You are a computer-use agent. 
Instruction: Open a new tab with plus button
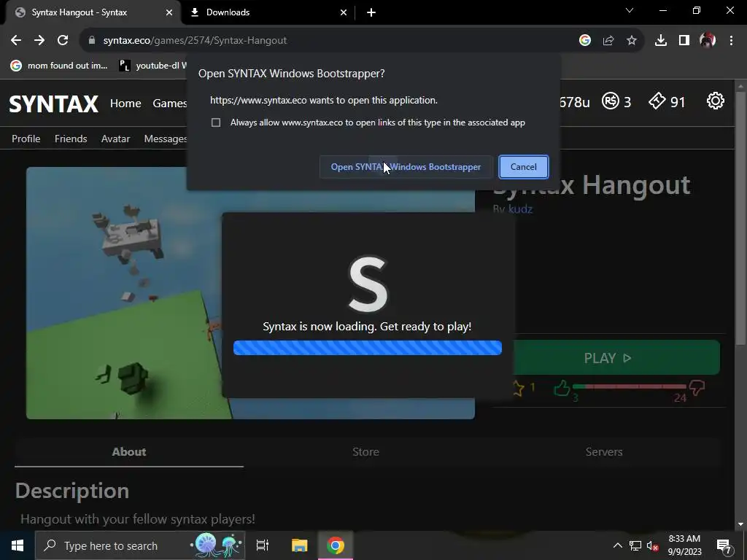[371, 12]
